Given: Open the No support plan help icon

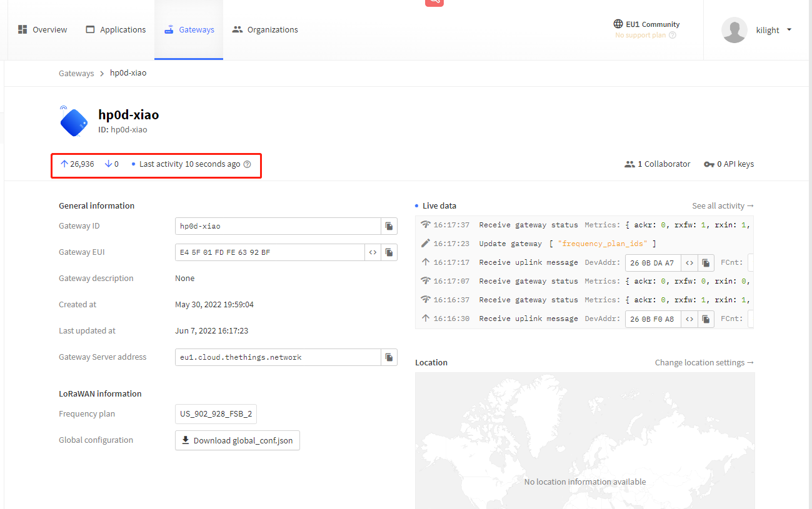Looking at the screenshot, I should click(673, 35).
